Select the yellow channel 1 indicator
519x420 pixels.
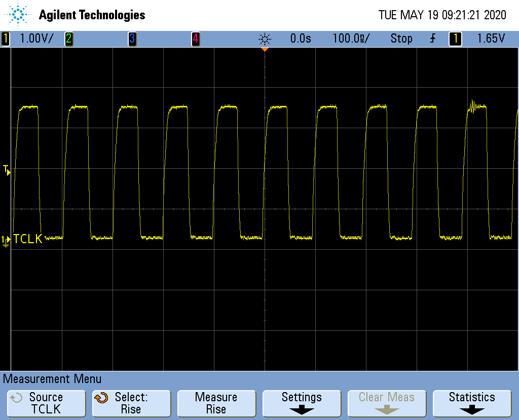pos(6,39)
